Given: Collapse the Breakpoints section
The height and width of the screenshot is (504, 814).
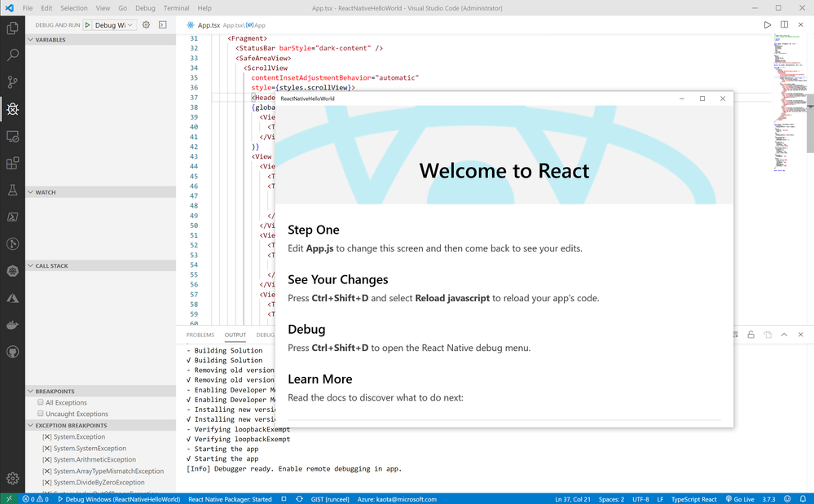Looking at the screenshot, I should [x=101, y=392].
